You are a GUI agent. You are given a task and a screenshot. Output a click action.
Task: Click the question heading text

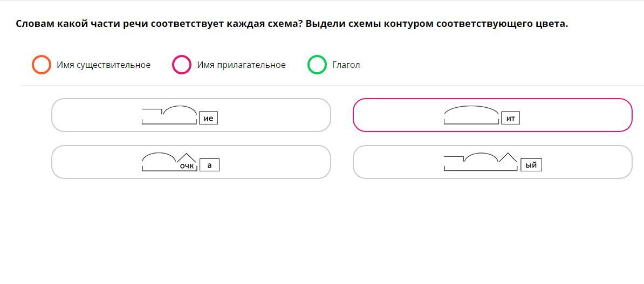pos(292,24)
